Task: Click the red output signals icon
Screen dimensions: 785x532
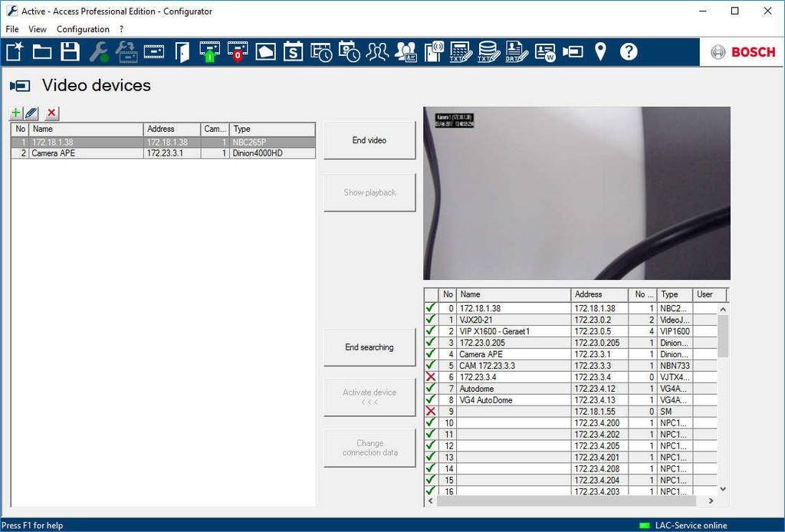Action: coord(238,51)
